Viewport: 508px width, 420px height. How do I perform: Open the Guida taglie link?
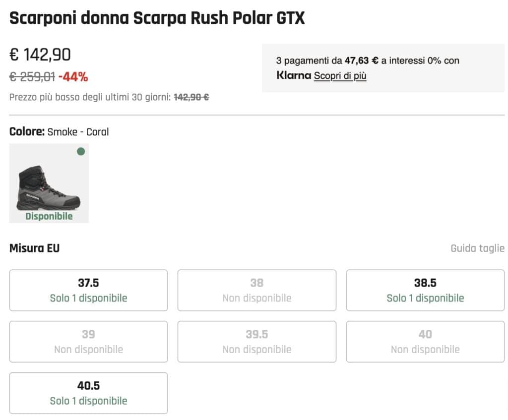click(x=477, y=248)
